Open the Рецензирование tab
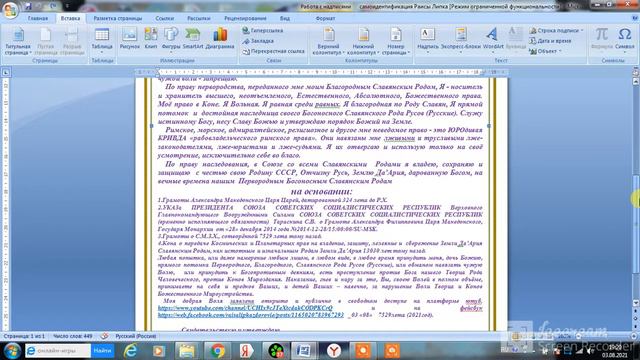 click(245, 18)
